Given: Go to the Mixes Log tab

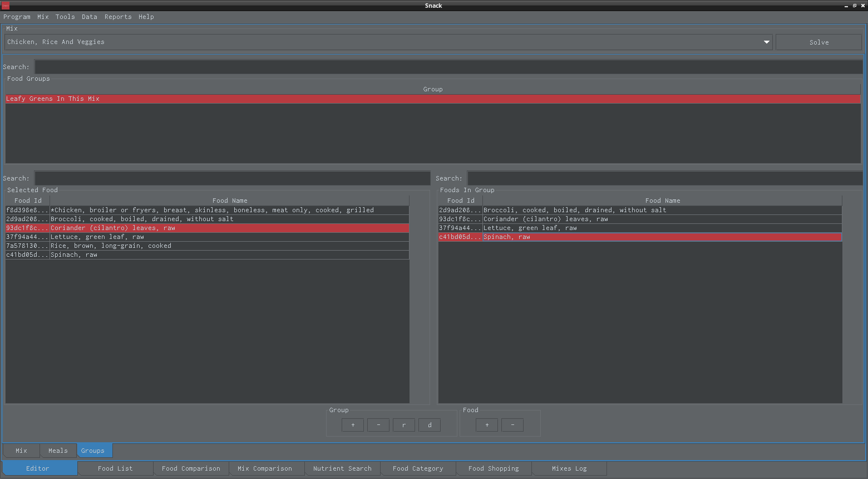Looking at the screenshot, I should click(x=569, y=468).
